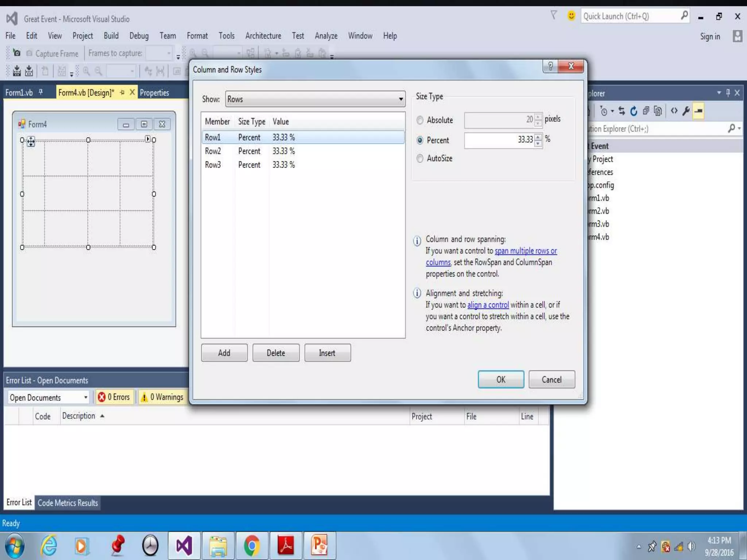The height and width of the screenshot is (560, 747).
Task: Open the Show dropdown set to Rows
Action: click(x=315, y=99)
